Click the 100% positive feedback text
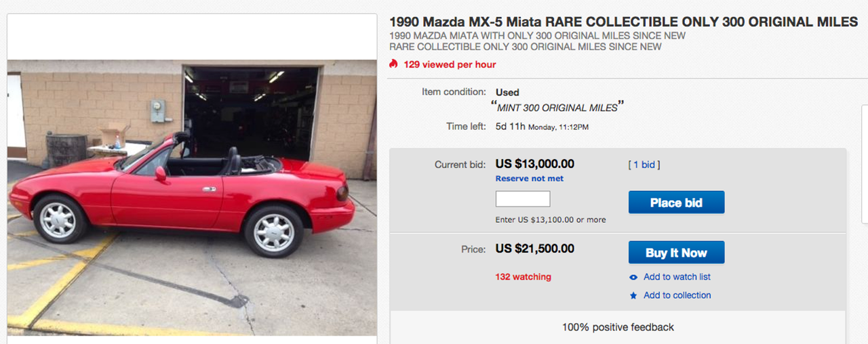The height and width of the screenshot is (344, 868). pyautogui.click(x=618, y=327)
